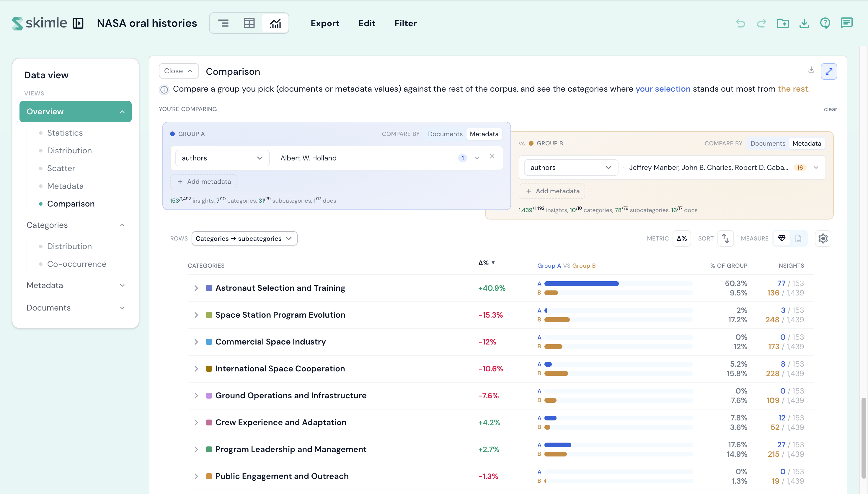Click Add metadata in Group A
The width and height of the screenshot is (868, 494).
[x=203, y=181]
